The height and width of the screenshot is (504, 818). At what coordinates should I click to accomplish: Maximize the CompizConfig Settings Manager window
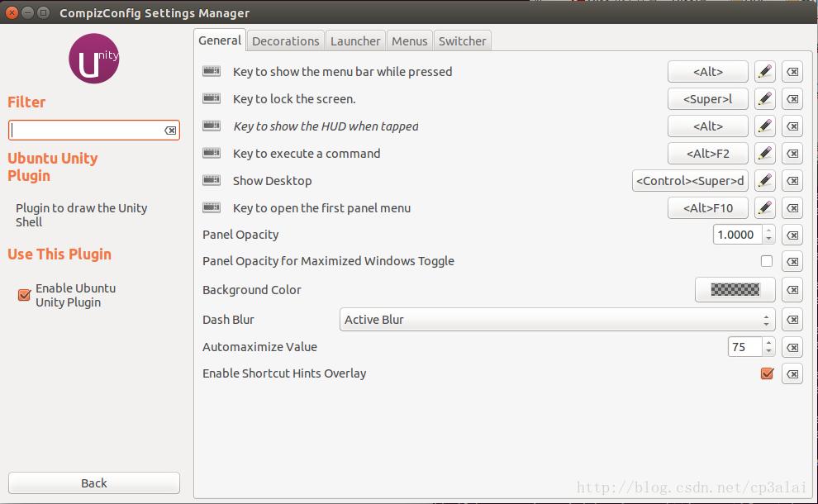click(x=43, y=12)
